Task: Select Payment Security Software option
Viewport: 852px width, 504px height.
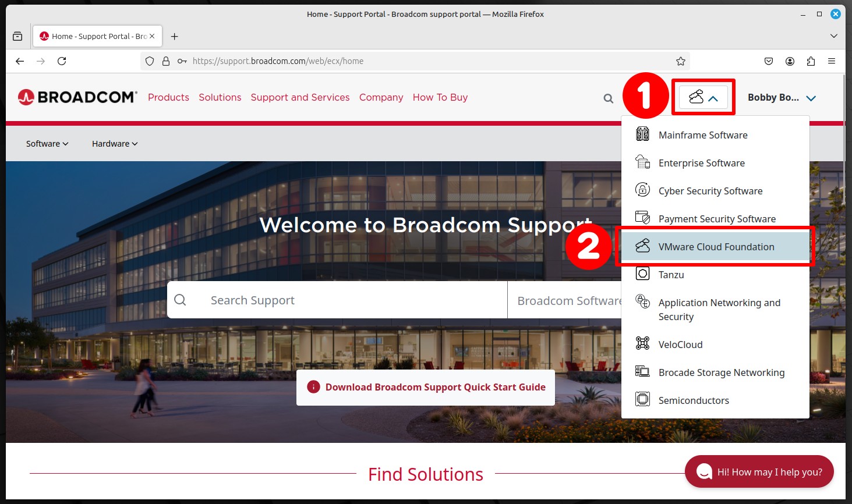Action: 715,219
